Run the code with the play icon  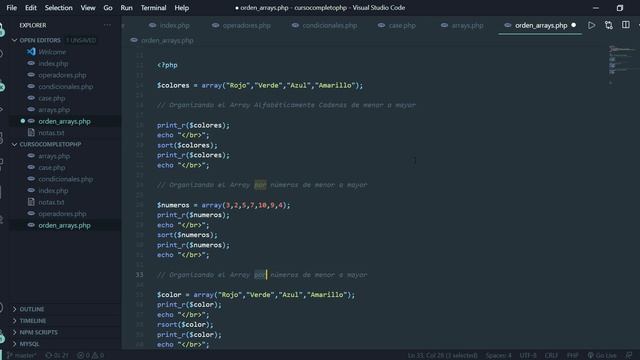591,25
